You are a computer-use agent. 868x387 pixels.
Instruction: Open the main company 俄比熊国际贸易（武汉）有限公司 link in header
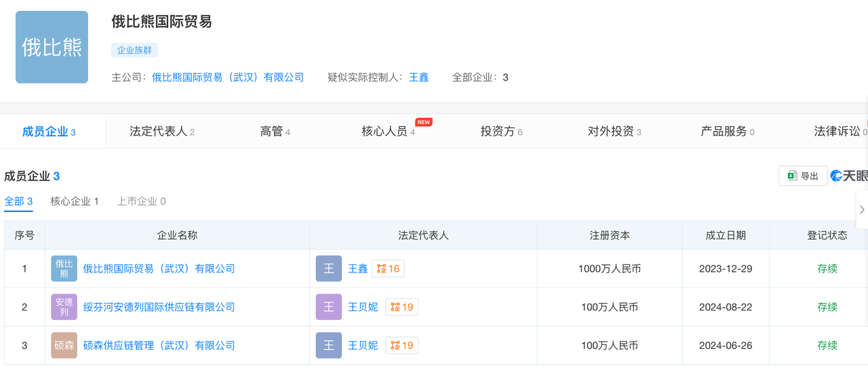[x=228, y=77]
